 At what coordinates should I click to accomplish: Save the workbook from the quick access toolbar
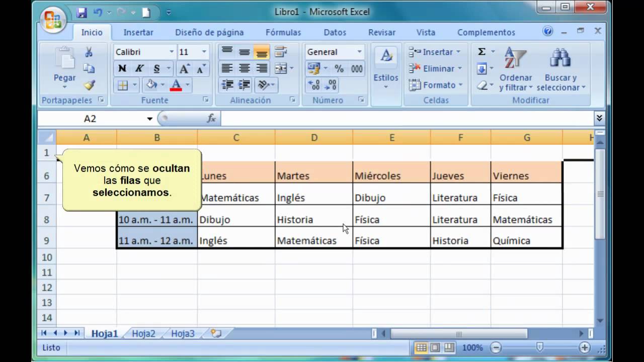(x=82, y=13)
